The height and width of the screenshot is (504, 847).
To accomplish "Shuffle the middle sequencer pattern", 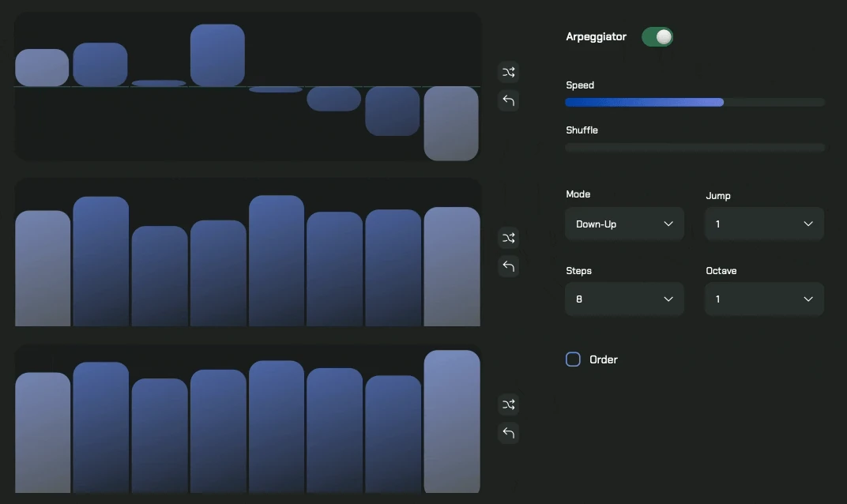I will coord(508,238).
